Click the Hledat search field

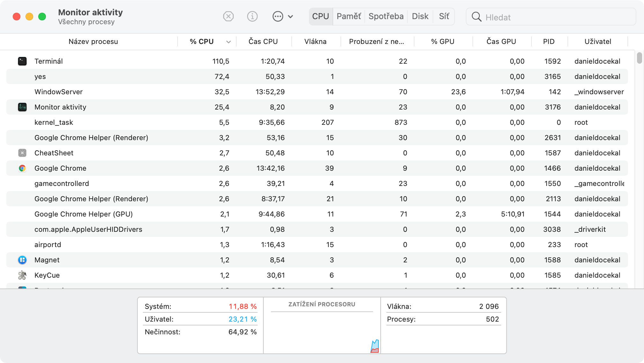[551, 17]
